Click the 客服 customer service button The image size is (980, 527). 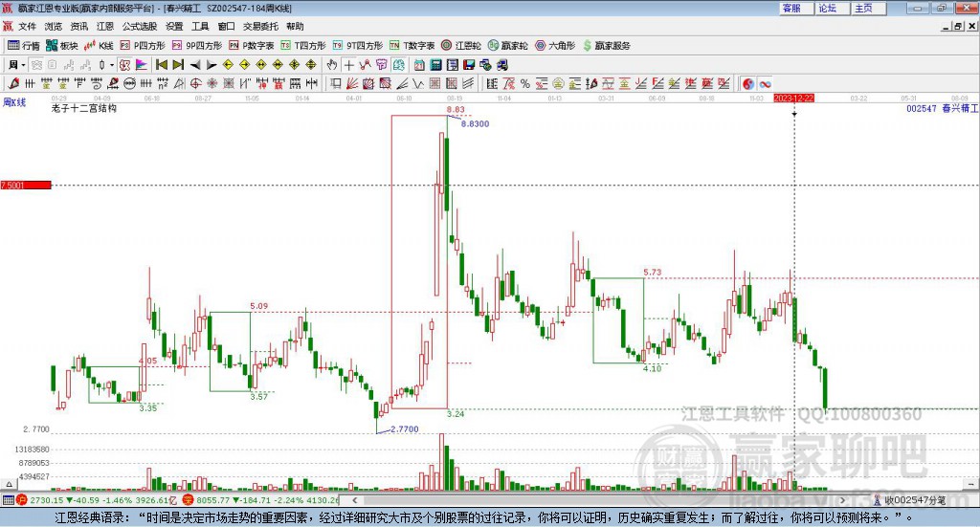(x=797, y=8)
